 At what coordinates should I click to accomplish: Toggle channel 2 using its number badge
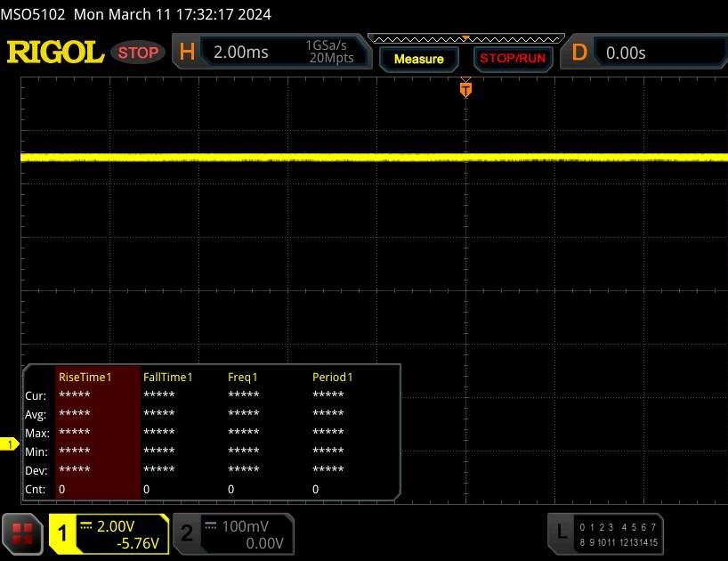(x=187, y=533)
